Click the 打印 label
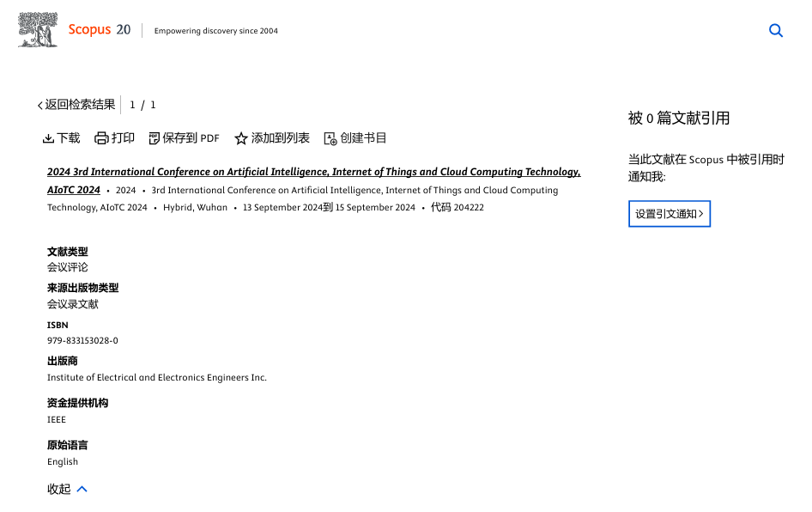This screenshot has height=512, width=812. tap(124, 137)
